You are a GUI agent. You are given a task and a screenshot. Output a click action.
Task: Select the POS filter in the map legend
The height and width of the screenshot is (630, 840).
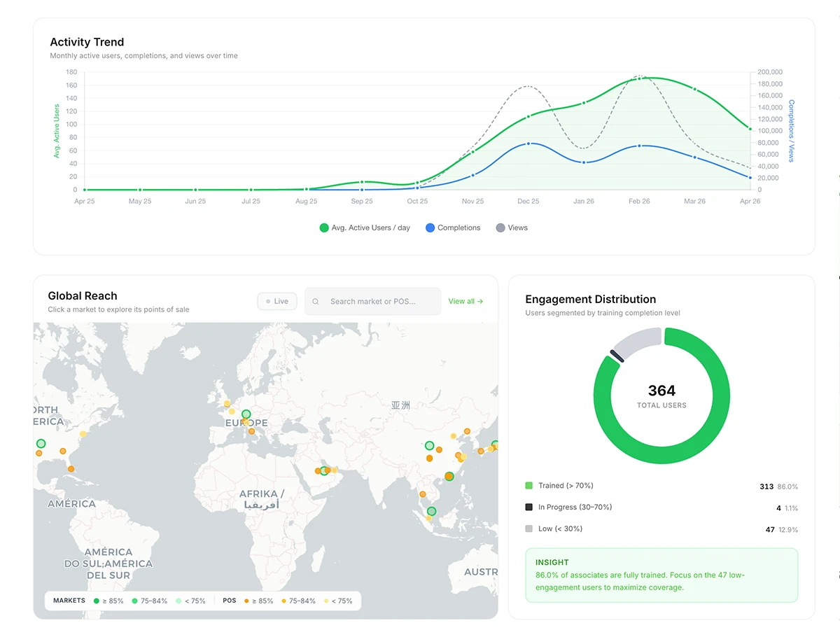pyautogui.click(x=229, y=601)
